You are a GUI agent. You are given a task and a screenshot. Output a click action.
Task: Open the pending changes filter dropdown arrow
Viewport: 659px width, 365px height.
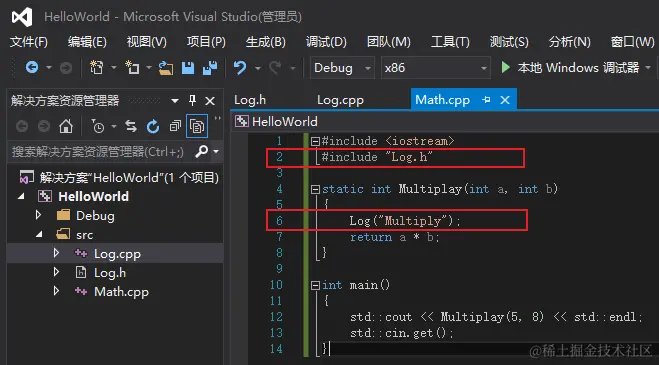coord(114,126)
